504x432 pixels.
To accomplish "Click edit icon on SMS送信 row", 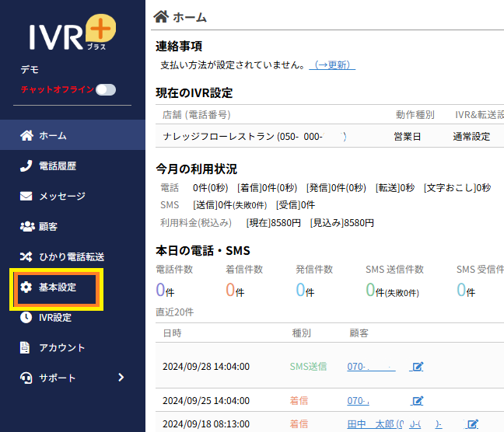I will pyautogui.click(x=418, y=367).
